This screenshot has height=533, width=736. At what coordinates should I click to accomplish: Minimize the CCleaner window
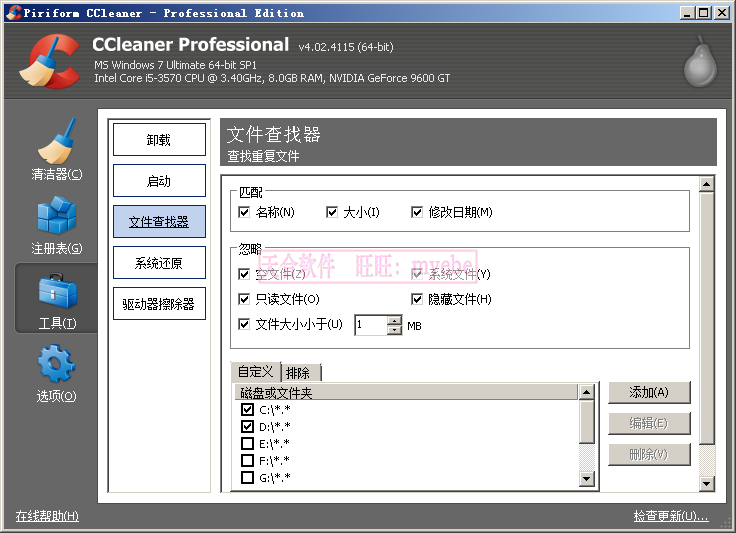687,13
